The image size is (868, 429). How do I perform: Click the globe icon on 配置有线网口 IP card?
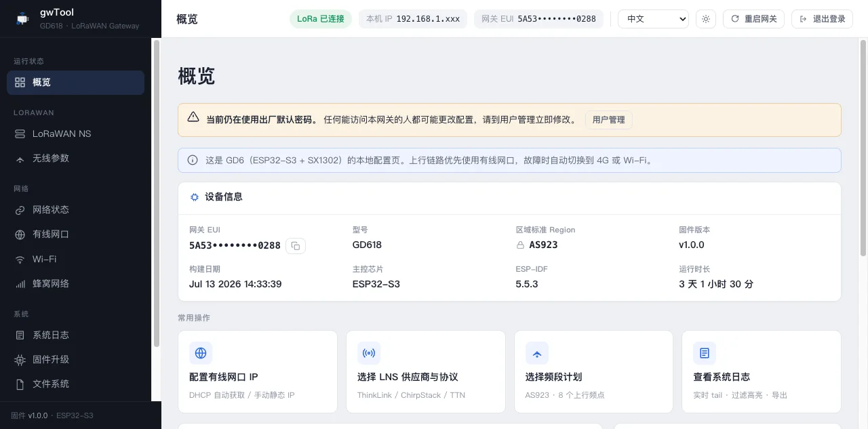pyautogui.click(x=201, y=353)
